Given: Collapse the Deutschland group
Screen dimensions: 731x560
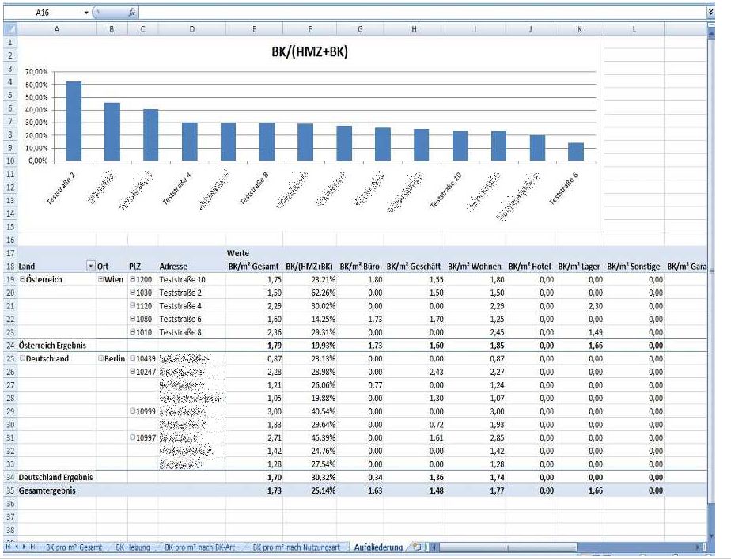Looking at the screenshot, I should tap(22, 358).
